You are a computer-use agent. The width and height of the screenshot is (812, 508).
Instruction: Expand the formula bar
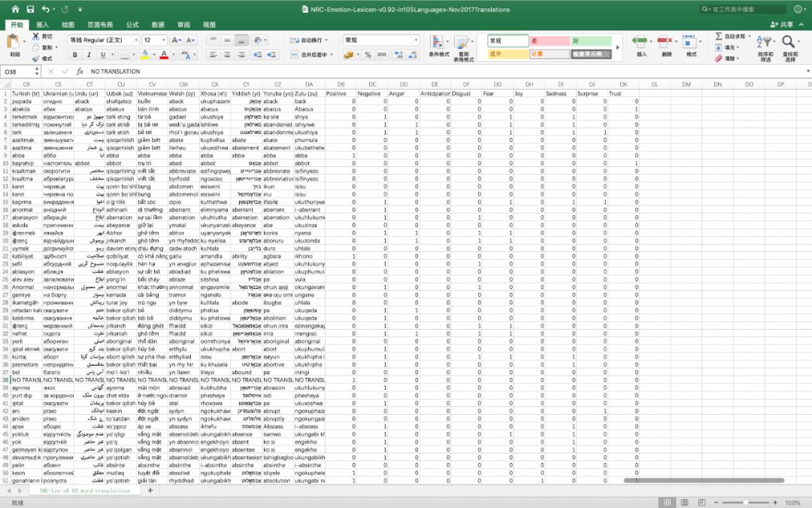[x=807, y=71]
